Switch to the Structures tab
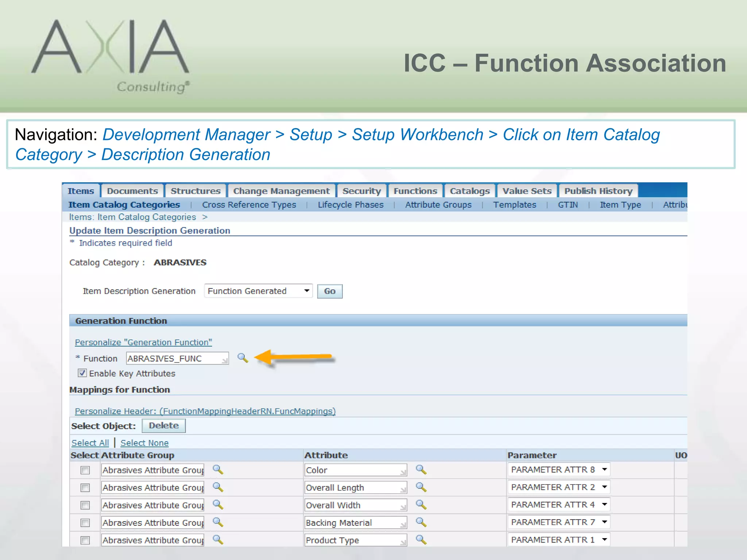 tap(196, 191)
